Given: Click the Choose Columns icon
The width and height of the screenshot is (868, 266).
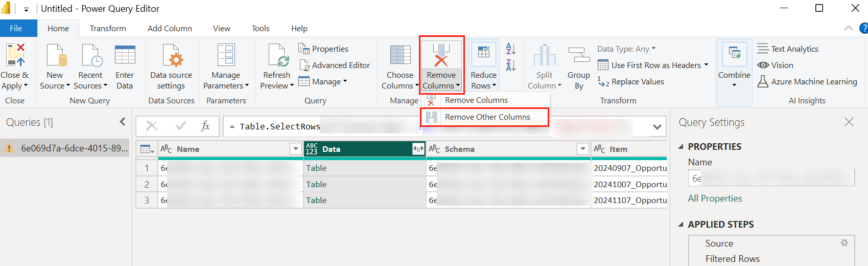Looking at the screenshot, I should point(400,55).
